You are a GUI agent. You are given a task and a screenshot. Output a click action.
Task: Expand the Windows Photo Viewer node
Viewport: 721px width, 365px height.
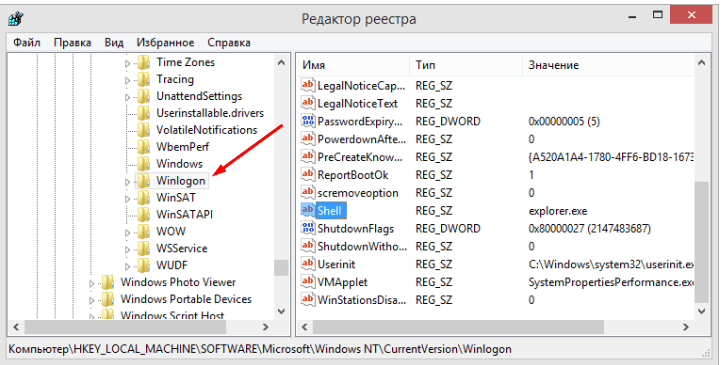92,284
